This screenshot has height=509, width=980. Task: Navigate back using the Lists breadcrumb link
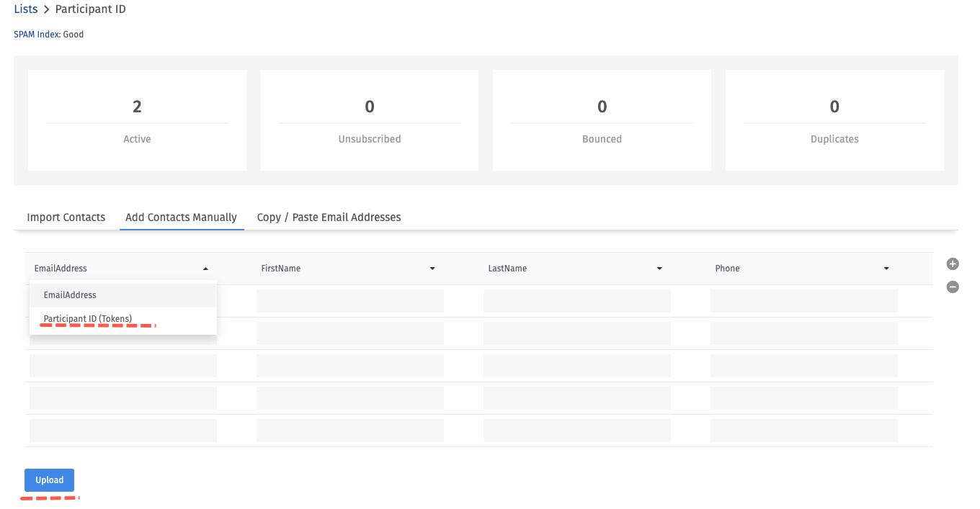pyautogui.click(x=25, y=9)
